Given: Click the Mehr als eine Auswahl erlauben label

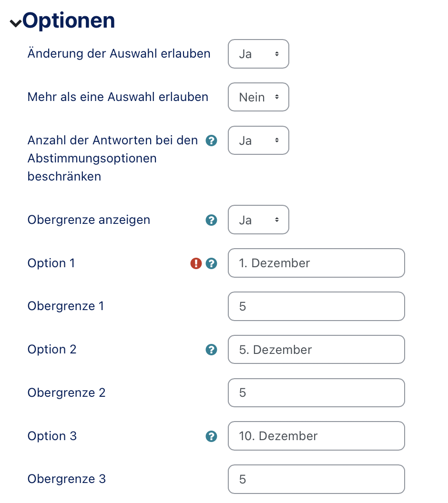Looking at the screenshot, I should tap(118, 97).
